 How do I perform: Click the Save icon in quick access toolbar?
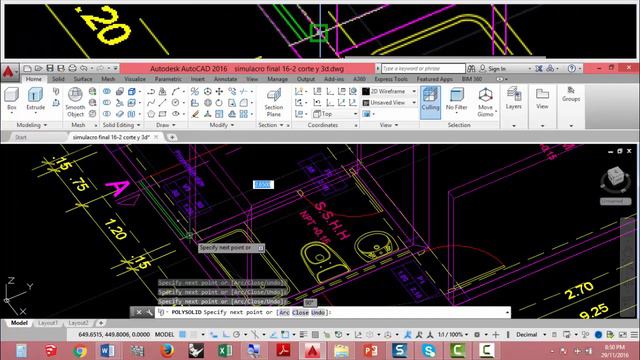coord(50,68)
